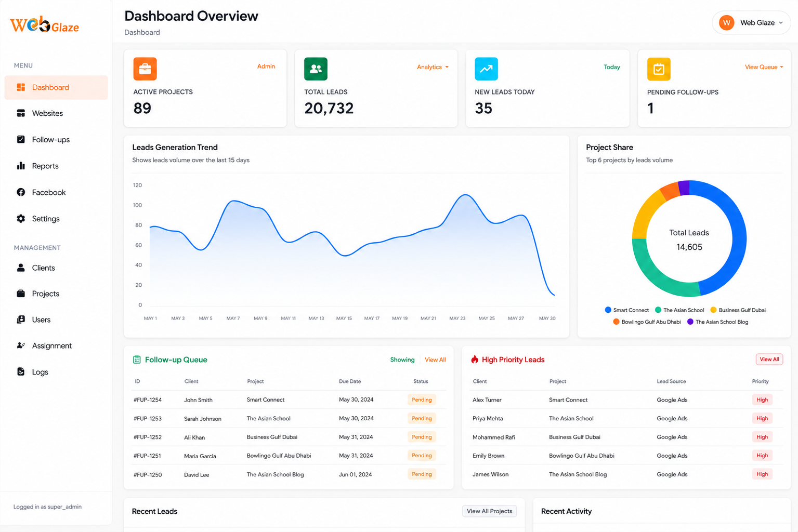Click High priority badge for Priya Mehta
The image size is (798, 532).
point(762,418)
